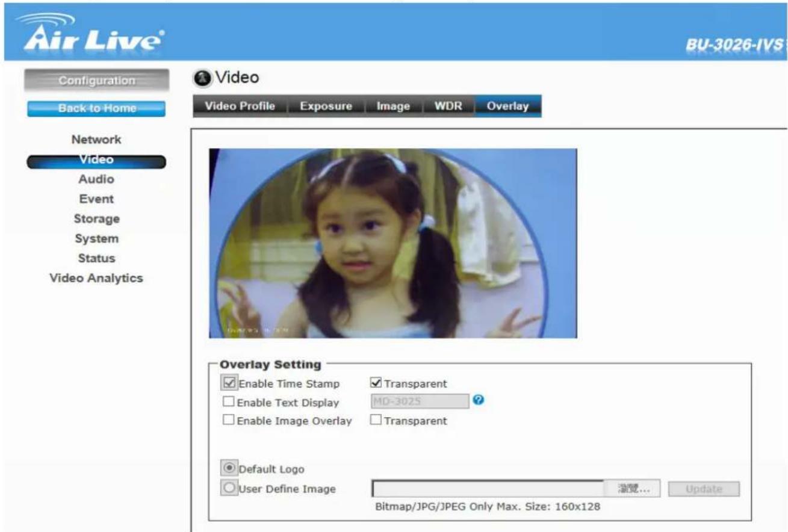Toggle Transparent checkbox for image overlay
Image resolution: width=788 pixels, height=532 pixels.
376,421
